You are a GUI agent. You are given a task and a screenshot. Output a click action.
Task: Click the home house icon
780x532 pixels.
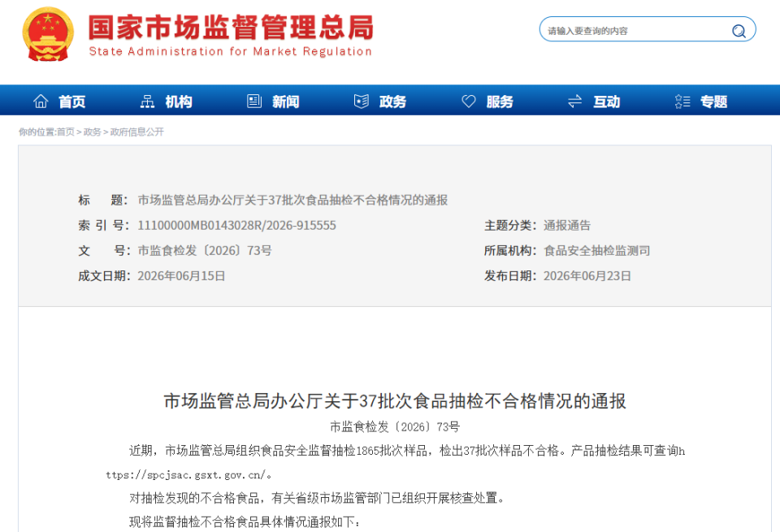coord(41,102)
